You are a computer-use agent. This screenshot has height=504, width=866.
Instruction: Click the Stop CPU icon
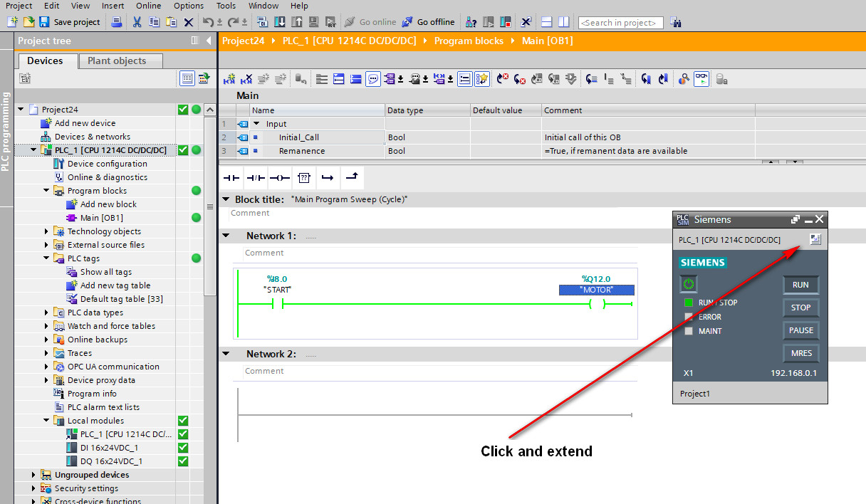pos(506,22)
